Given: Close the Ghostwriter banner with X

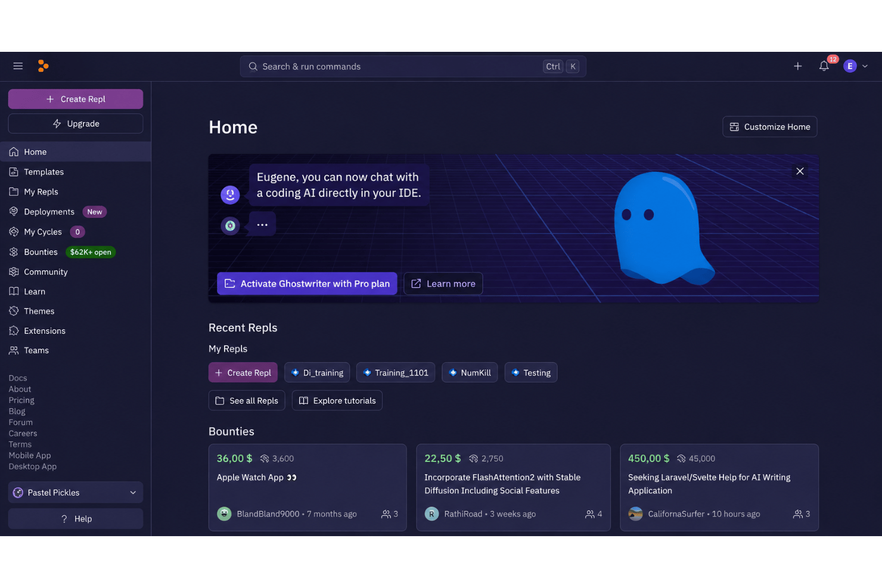Looking at the screenshot, I should click(x=800, y=171).
